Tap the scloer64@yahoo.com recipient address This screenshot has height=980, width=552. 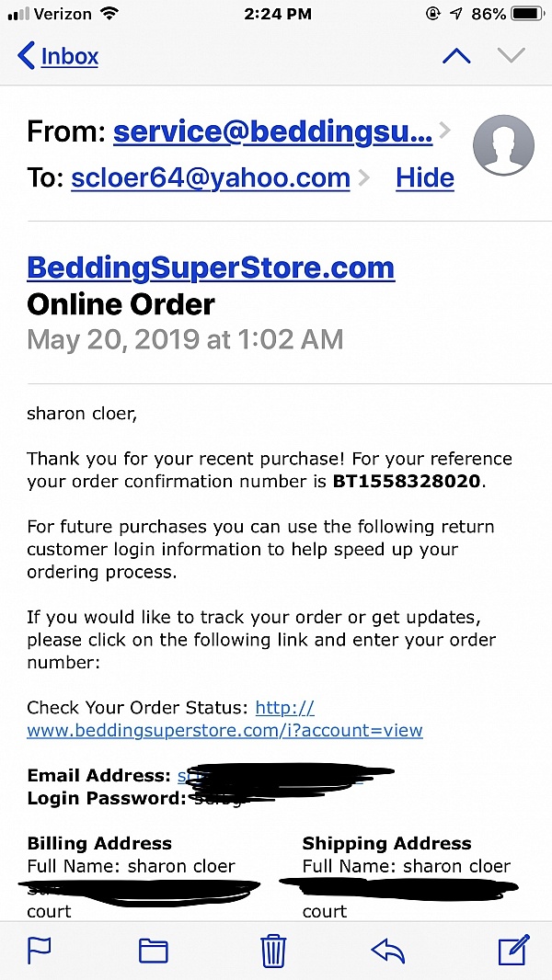click(x=211, y=177)
